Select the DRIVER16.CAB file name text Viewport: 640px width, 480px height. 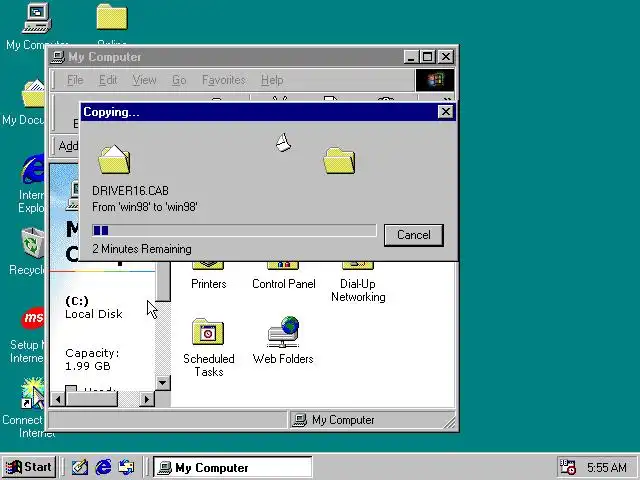(x=130, y=191)
